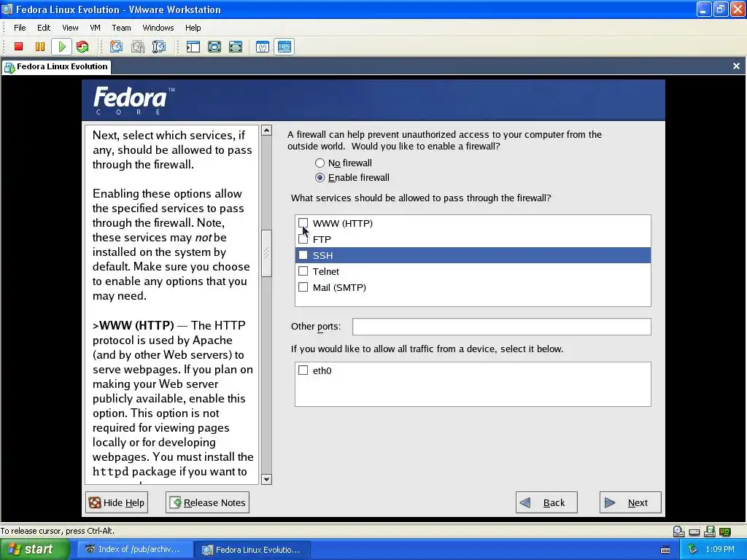Click the Take Snapshot clock icon
This screenshot has width=747, height=560.
tap(116, 47)
